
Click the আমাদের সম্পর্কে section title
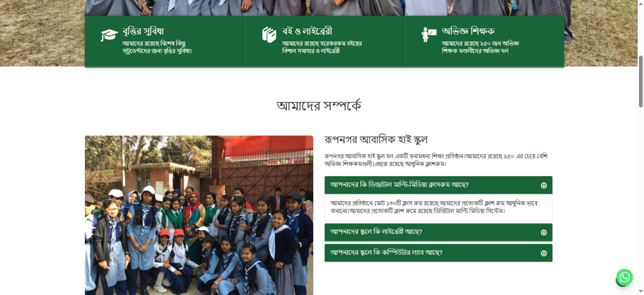[319, 106]
